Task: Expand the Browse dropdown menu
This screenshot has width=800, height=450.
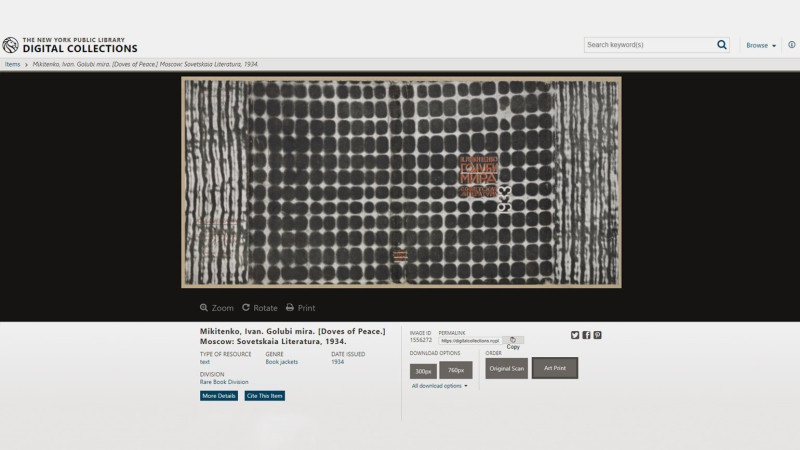Action: coord(761,45)
